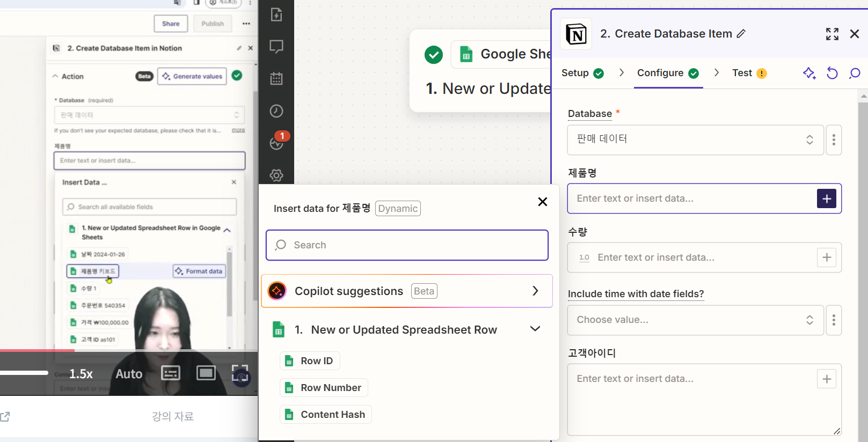Image resolution: width=868 pixels, height=442 pixels.
Task: Click the Search field in Insert data popup
Action: pos(407,245)
